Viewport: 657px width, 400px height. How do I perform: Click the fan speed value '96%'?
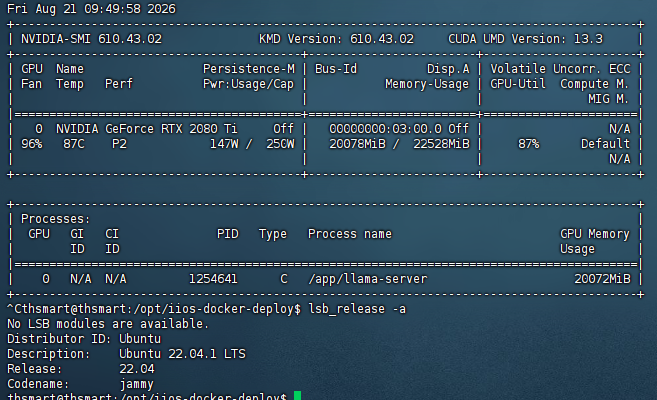point(31,144)
